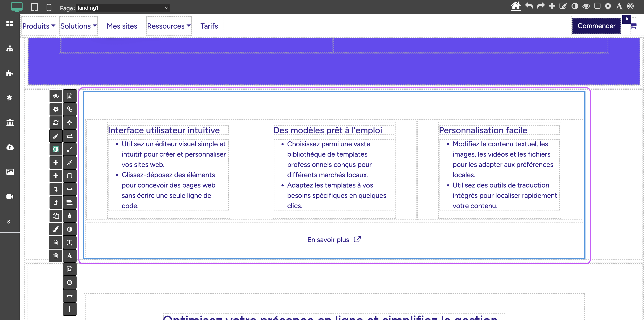
Task: Switch to tablet device preview
Action: tap(35, 7)
